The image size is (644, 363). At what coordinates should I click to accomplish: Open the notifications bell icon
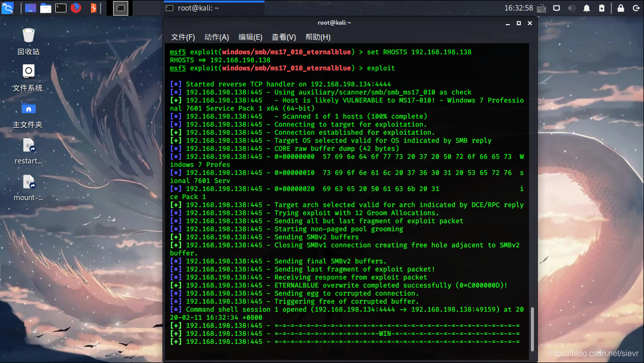coord(587,8)
